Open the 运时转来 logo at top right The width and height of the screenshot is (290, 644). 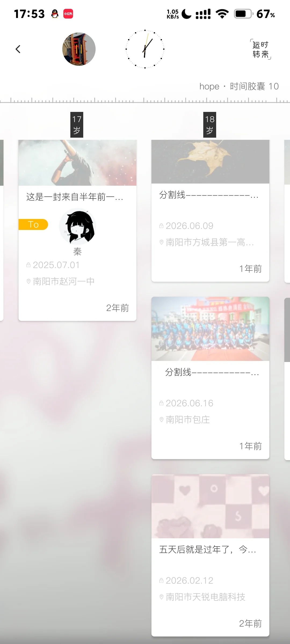coord(260,49)
